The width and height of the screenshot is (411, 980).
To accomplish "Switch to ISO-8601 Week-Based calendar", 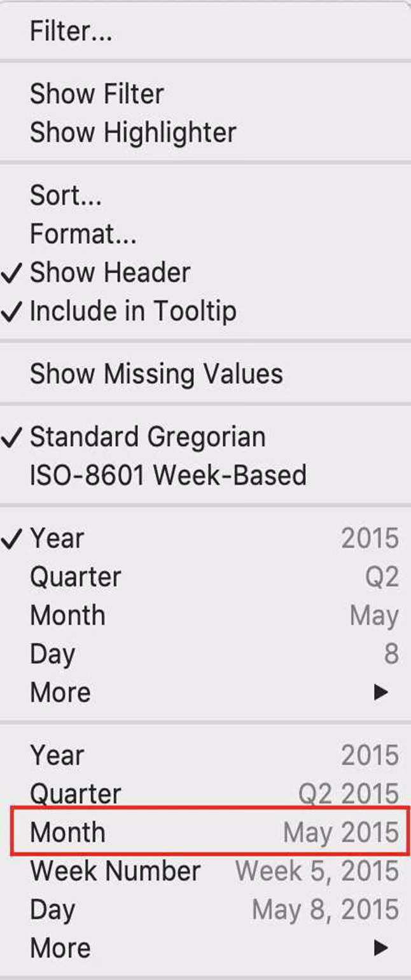I will click(x=168, y=475).
